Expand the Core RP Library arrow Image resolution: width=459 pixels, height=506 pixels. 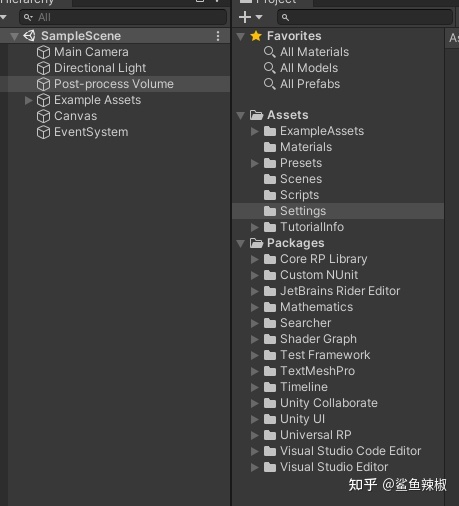[x=255, y=259]
